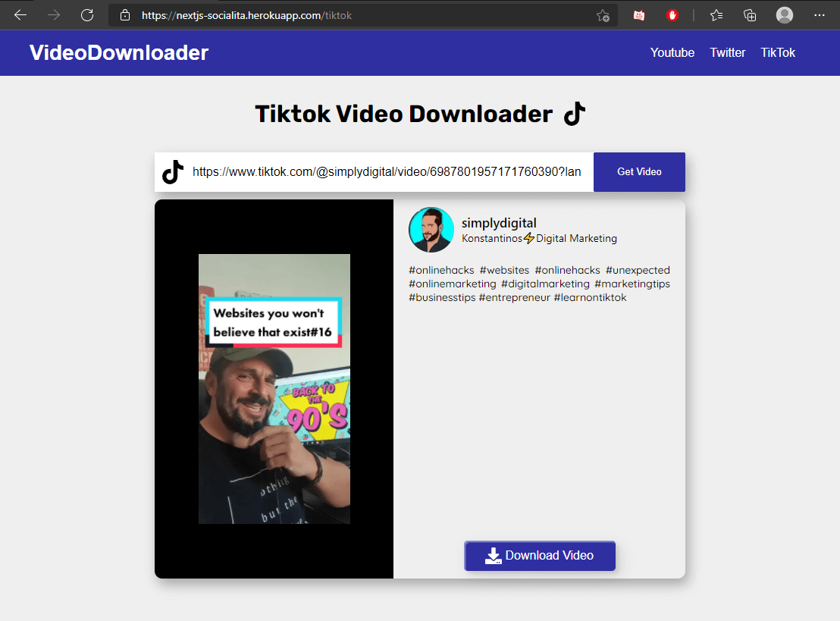840x621 pixels.
Task: Open the browser profile avatar
Action: tap(785, 15)
